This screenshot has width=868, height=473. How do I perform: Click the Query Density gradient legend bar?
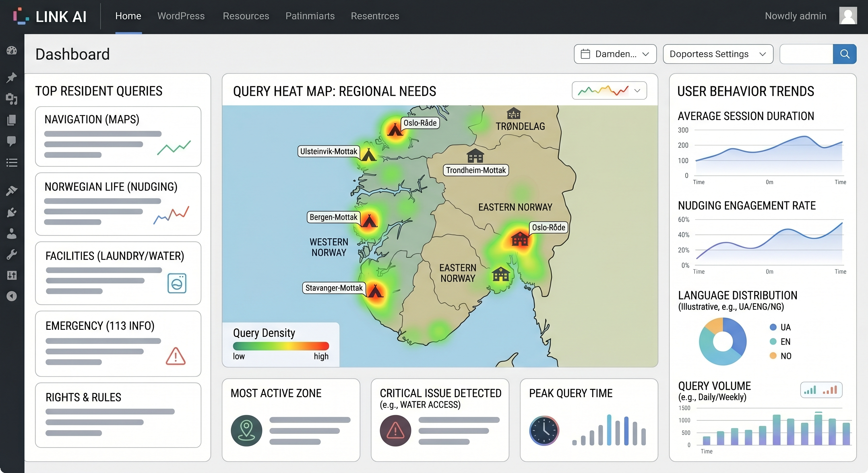(281, 346)
